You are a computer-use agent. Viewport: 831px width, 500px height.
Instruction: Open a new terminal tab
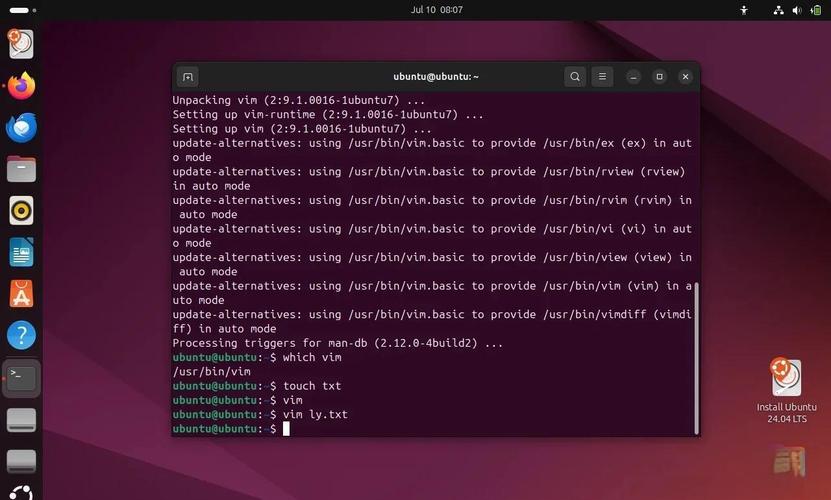tap(187, 77)
